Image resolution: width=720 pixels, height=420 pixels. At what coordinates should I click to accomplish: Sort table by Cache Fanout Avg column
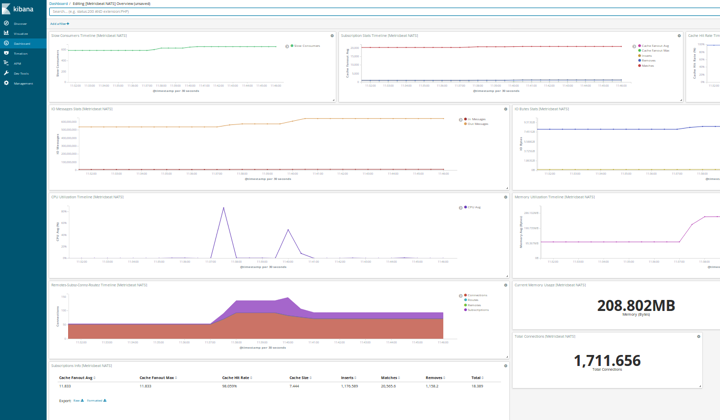point(77,378)
